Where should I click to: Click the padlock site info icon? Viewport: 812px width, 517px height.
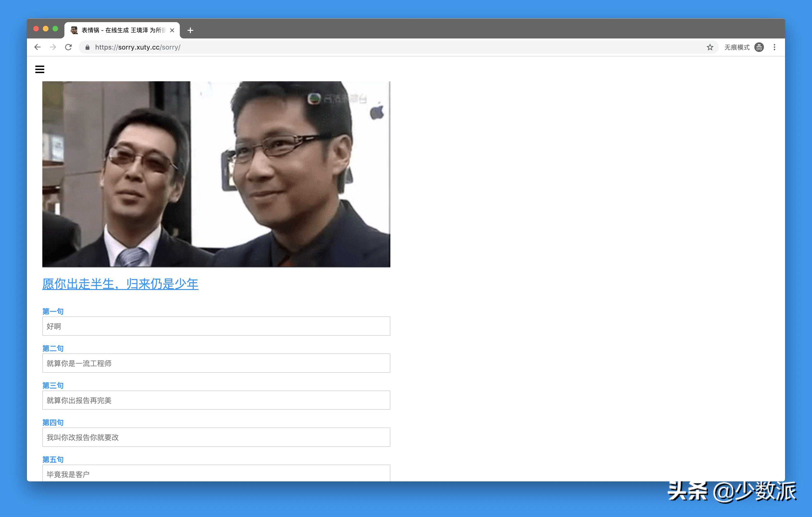point(87,47)
